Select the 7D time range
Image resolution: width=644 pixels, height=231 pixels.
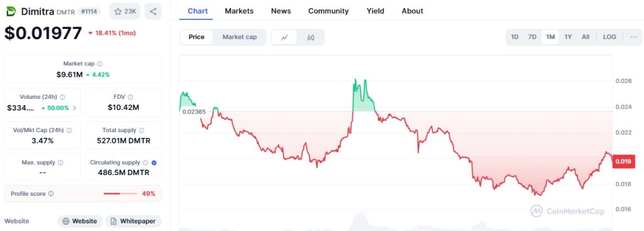pos(532,37)
